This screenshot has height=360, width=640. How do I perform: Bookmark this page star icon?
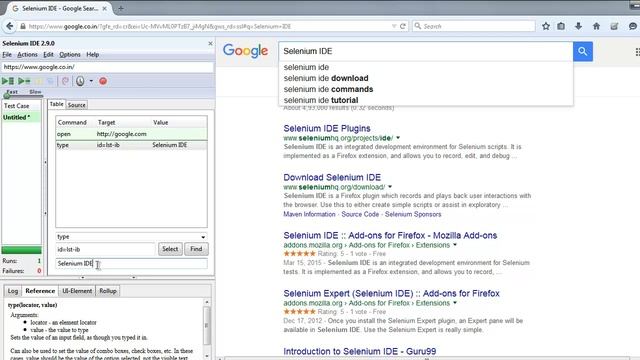click(x=546, y=26)
